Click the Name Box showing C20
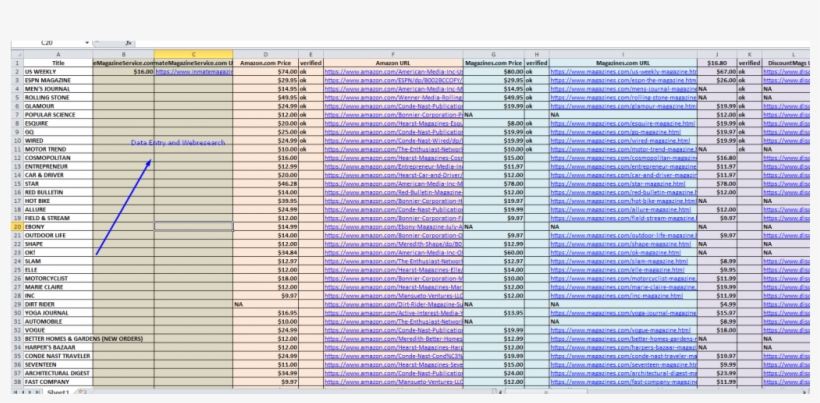820x403 pixels. (x=47, y=43)
